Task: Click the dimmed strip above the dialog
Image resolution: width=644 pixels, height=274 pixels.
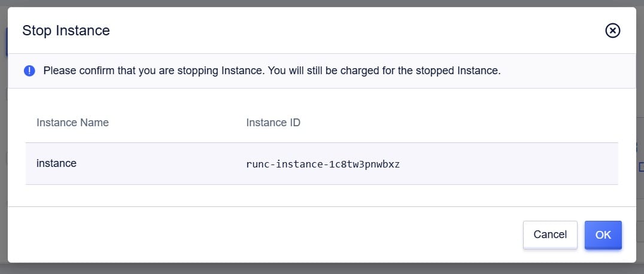Action: pyautogui.click(x=322, y=3)
